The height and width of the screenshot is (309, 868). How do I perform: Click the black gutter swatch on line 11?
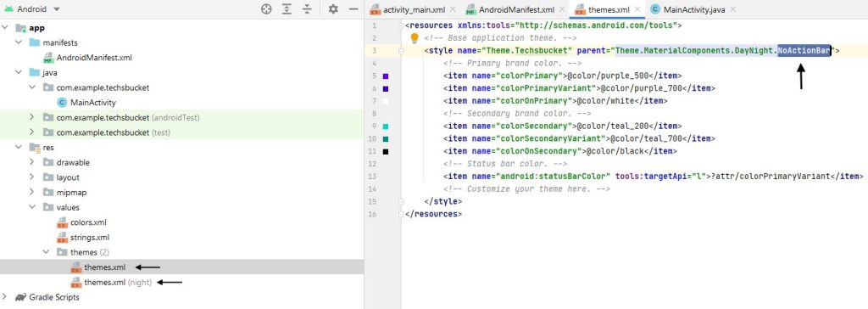(386, 151)
